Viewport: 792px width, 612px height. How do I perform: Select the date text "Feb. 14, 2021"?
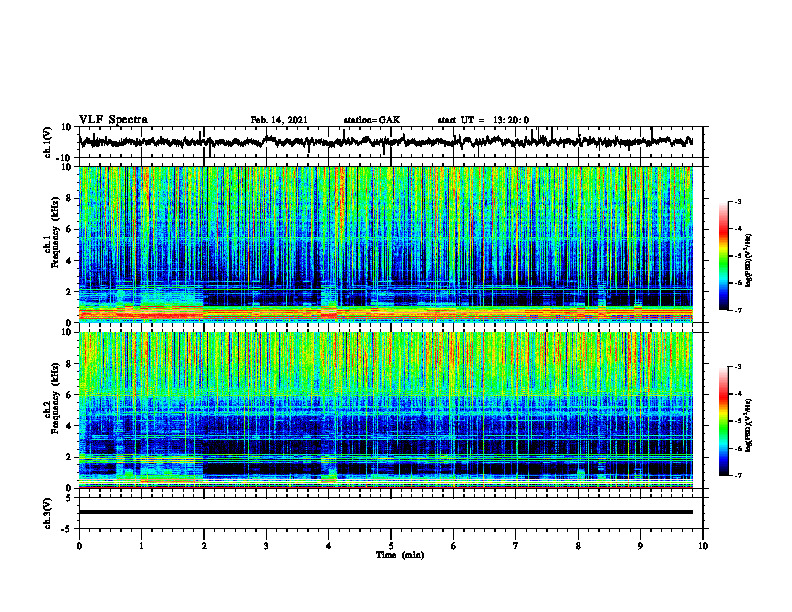(x=279, y=120)
